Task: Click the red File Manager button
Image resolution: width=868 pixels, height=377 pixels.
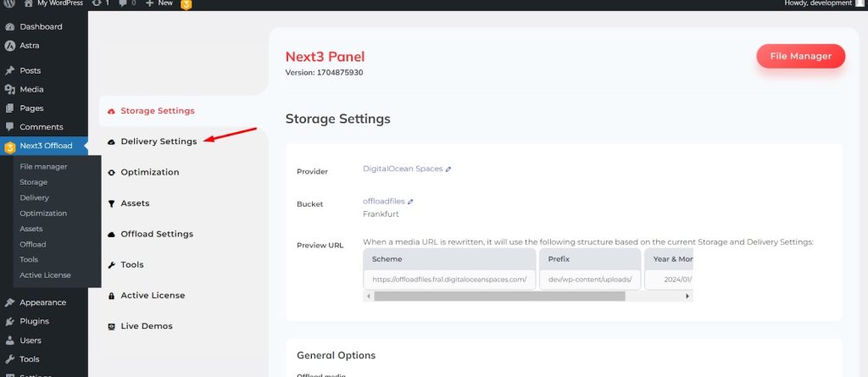Action: (800, 57)
